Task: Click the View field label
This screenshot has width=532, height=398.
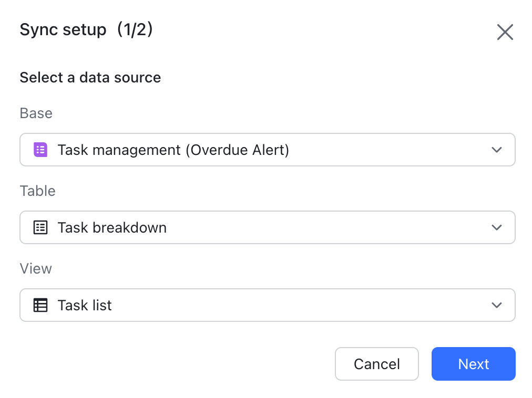Action: tap(35, 268)
